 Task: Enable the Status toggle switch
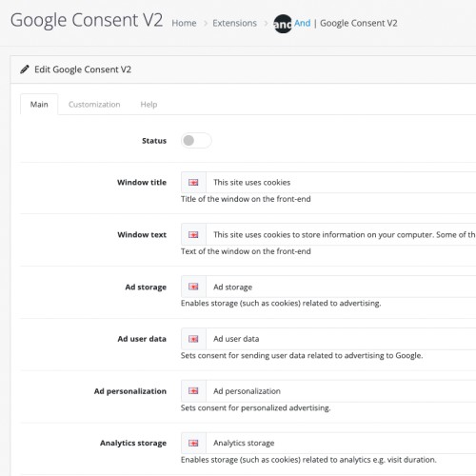[196, 141]
